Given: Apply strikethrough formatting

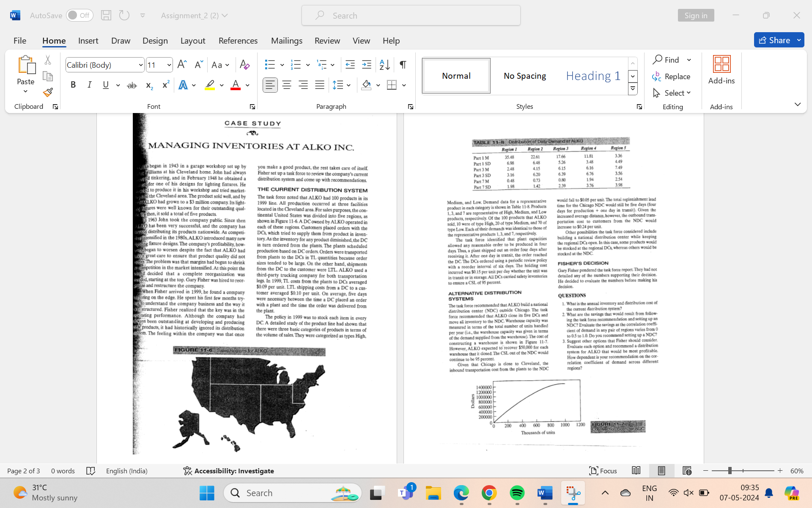Looking at the screenshot, I should point(132,85).
